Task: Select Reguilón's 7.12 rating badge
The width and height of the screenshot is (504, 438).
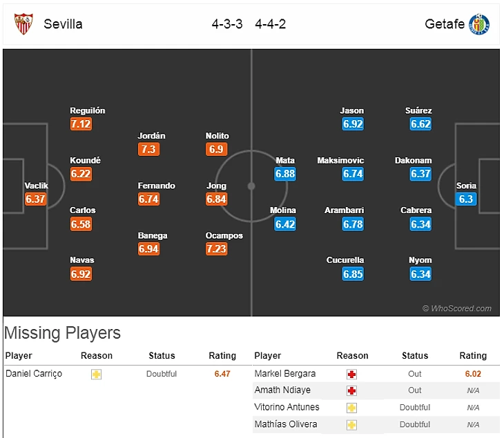Action: click(x=81, y=124)
